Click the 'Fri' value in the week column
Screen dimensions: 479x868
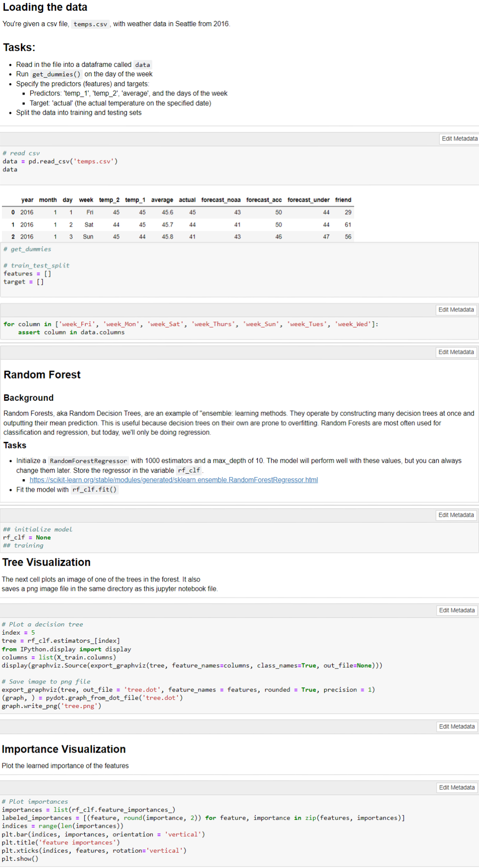pyautogui.click(x=90, y=213)
